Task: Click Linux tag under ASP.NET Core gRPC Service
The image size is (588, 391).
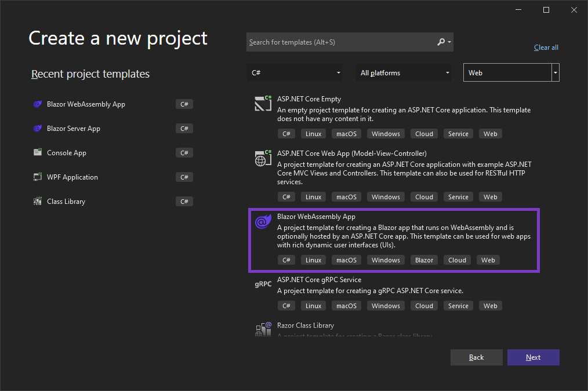Action: [x=314, y=306]
